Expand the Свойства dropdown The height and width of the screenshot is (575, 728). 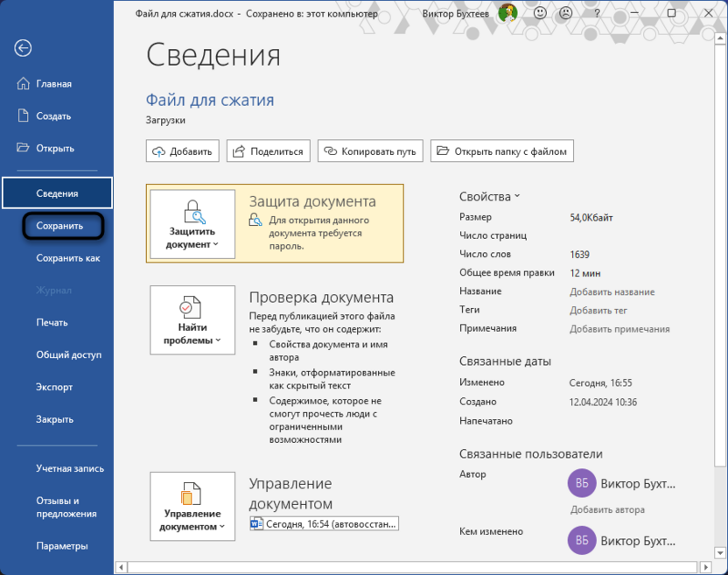[x=490, y=196]
